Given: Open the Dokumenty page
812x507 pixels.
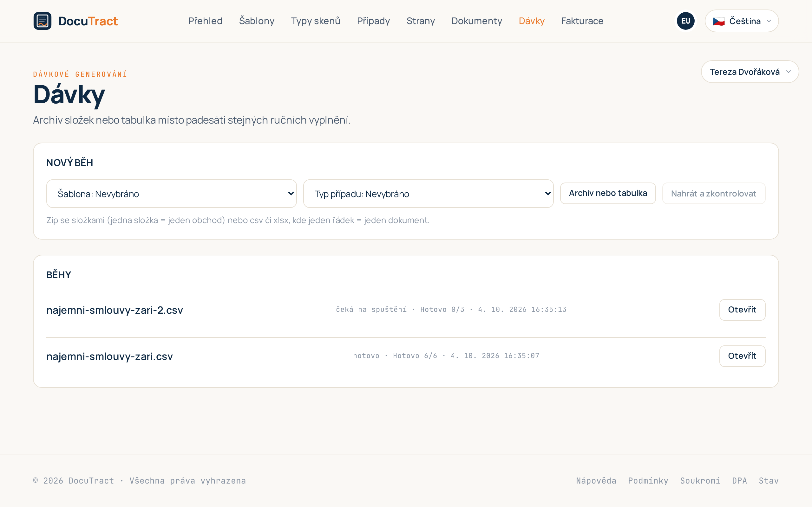Looking at the screenshot, I should pyautogui.click(x=476, y=21).
